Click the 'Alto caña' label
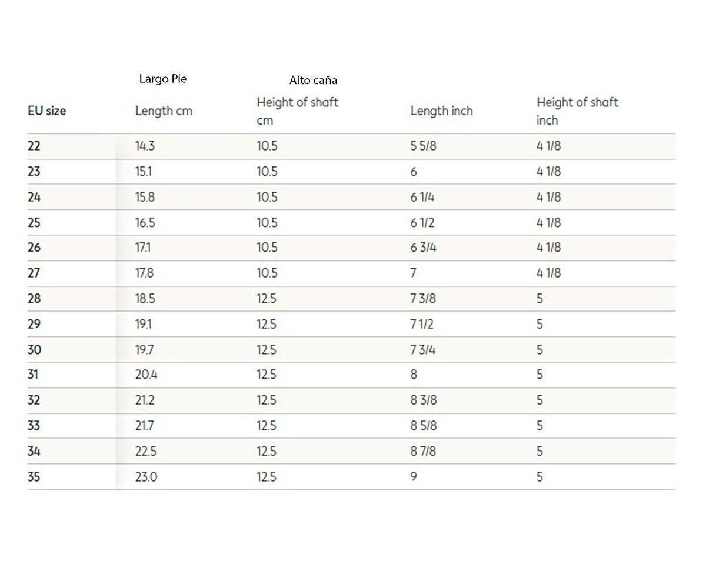 tap(313, 80)
